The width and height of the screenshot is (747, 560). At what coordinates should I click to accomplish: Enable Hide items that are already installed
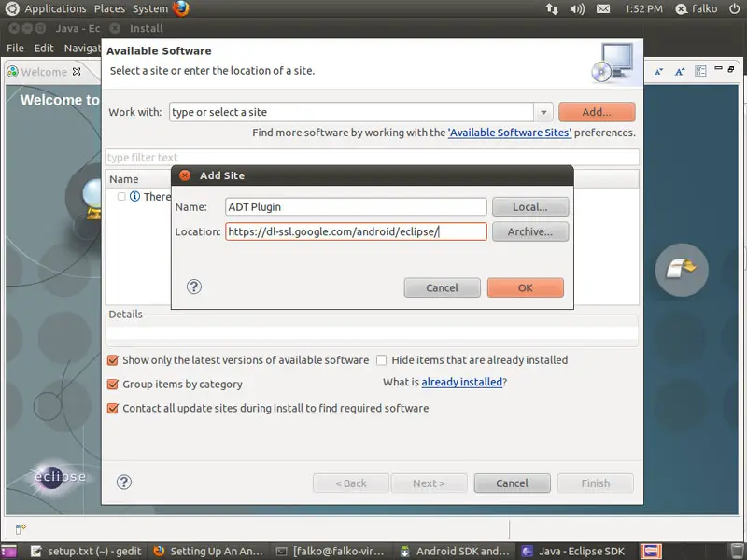(x=381, y=360)
